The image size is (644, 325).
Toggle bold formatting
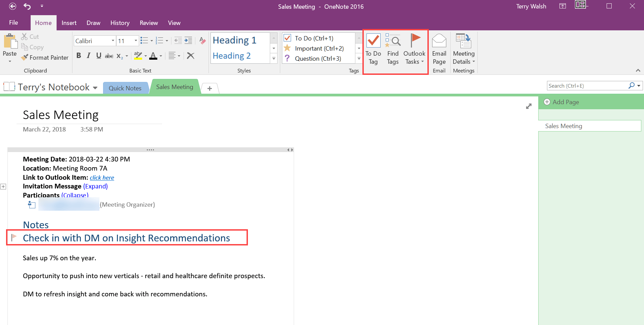click(x=79, y=56)
